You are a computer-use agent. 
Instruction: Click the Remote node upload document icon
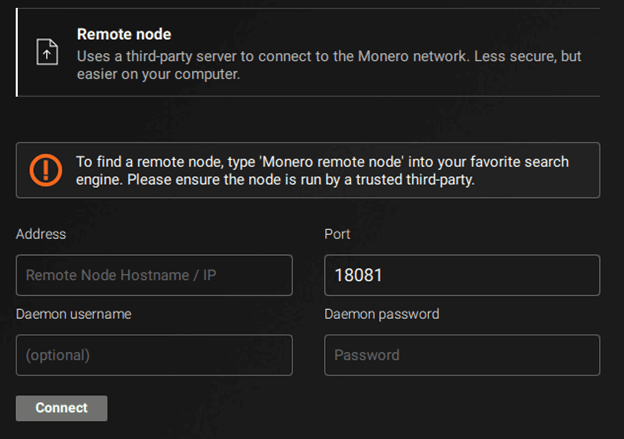47,53
